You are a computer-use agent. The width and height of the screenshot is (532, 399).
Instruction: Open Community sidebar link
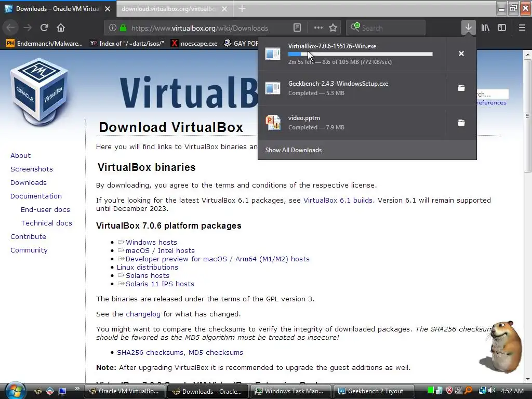pyautogui.click(x=29, y=250)
